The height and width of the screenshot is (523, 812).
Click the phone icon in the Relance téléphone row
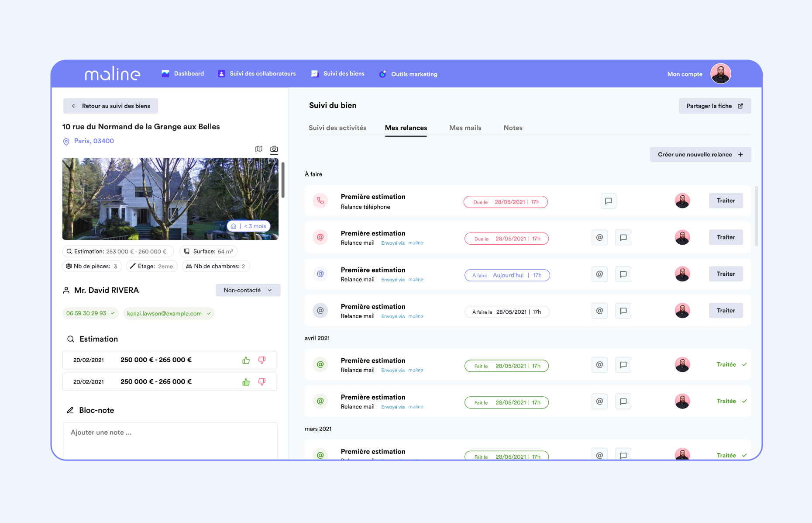(x=320, y=201)
